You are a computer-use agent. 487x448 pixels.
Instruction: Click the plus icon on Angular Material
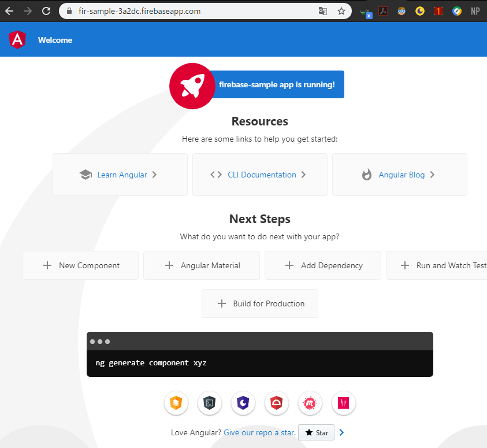coord(169,265)
